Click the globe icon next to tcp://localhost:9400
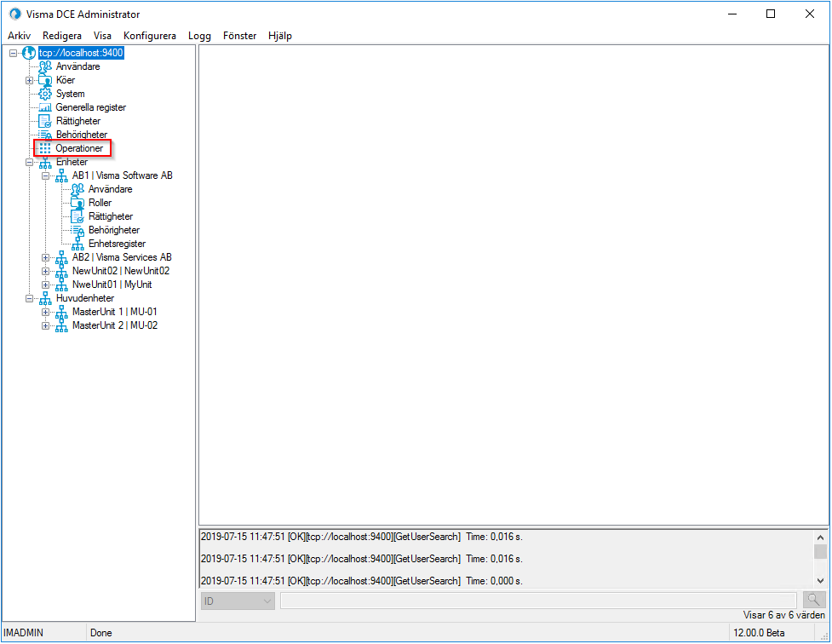This screenshot has width=832, height=644. coord(29,52)
